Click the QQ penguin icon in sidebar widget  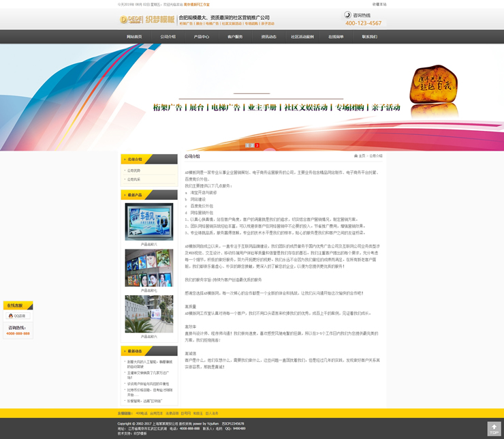pos(12,316)
